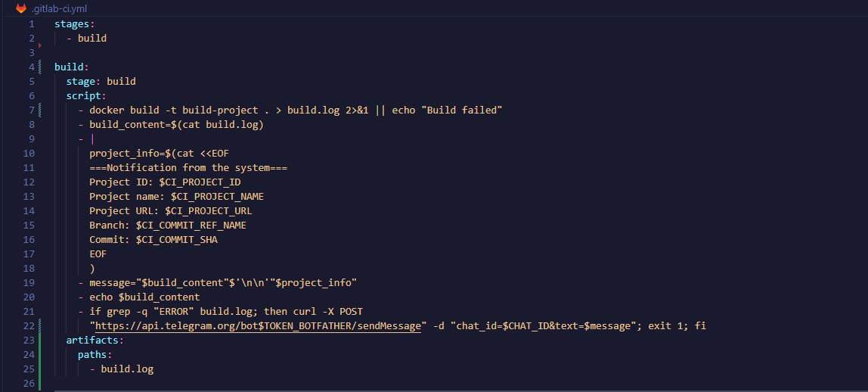
Task: Click the GitLab fox file icon
Action: click(21, 8)
